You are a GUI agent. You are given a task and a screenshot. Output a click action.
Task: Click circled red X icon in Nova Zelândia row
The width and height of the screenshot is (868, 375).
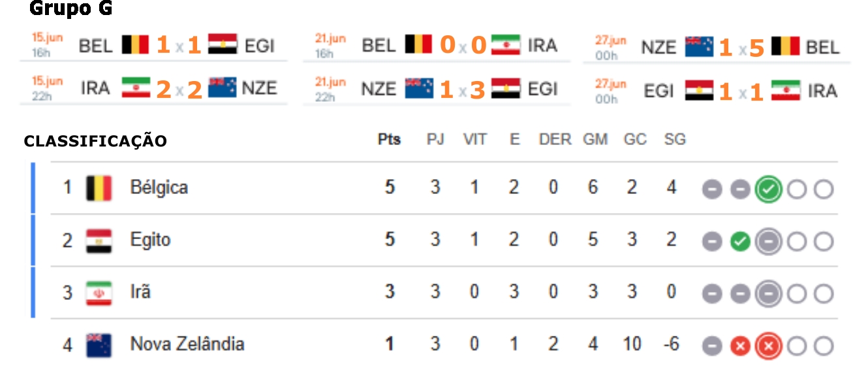tap(768, 347)
